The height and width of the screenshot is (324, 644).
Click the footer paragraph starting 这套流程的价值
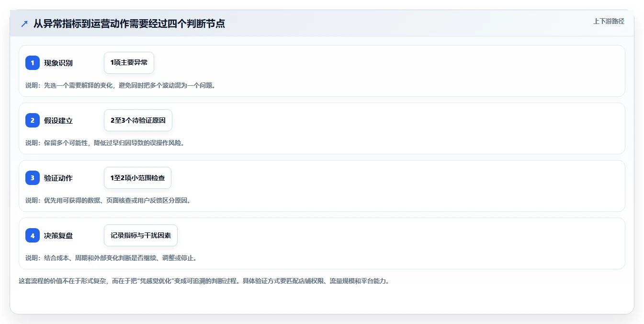click(x=204, y=281)
